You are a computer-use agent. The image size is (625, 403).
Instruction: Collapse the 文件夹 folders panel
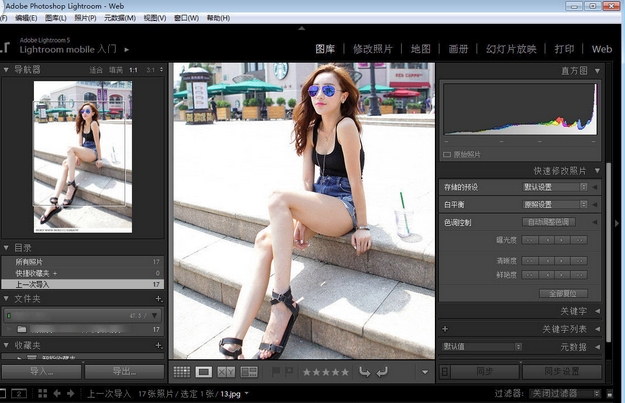tap(6, 298)
